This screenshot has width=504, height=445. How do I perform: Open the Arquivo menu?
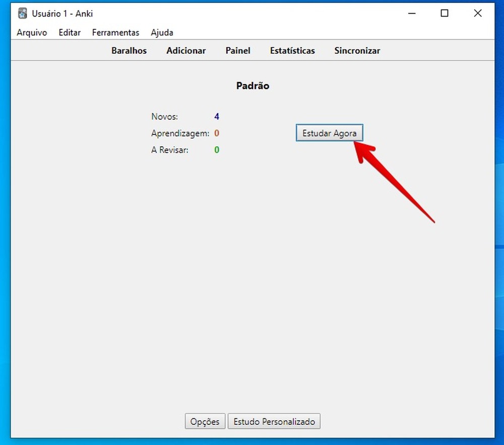tap(32, 32)
